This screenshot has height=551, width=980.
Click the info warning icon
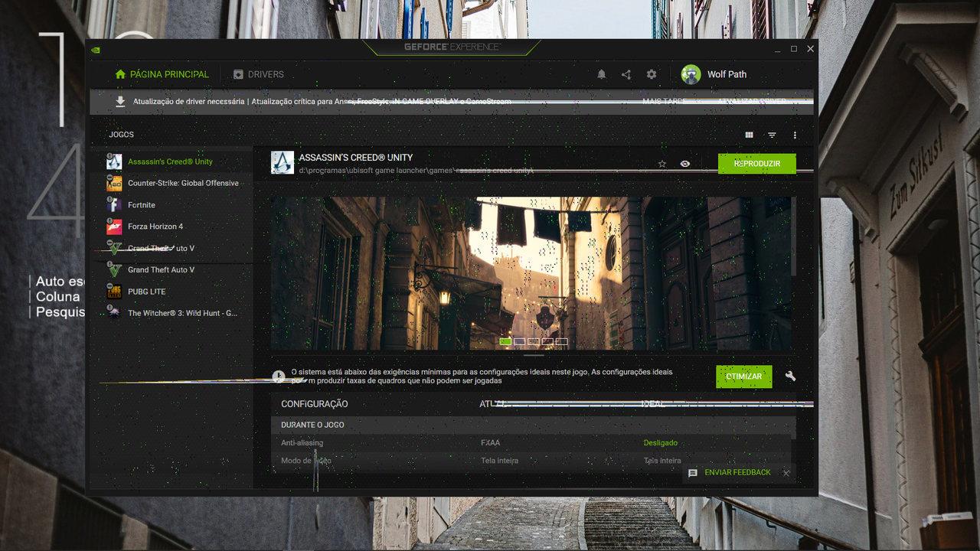pyautogui.click(x=279, y=377)
